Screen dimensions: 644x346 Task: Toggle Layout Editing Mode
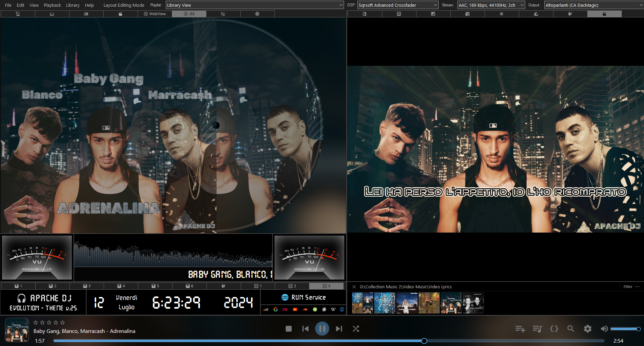coord(124,5)
